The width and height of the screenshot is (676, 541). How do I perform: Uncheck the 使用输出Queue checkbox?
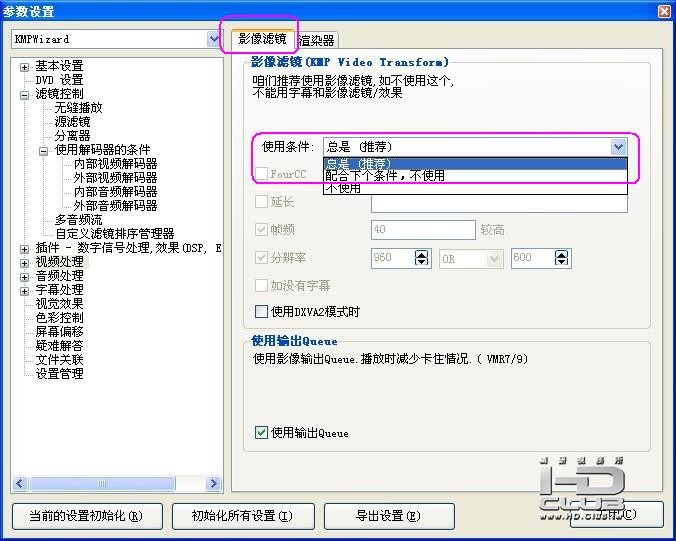[261, 432]
